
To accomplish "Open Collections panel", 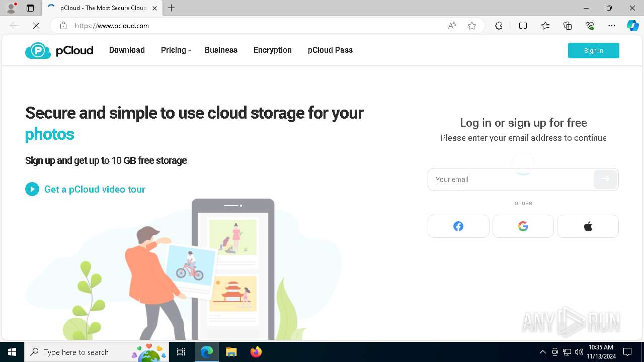I will coord(568,26).
